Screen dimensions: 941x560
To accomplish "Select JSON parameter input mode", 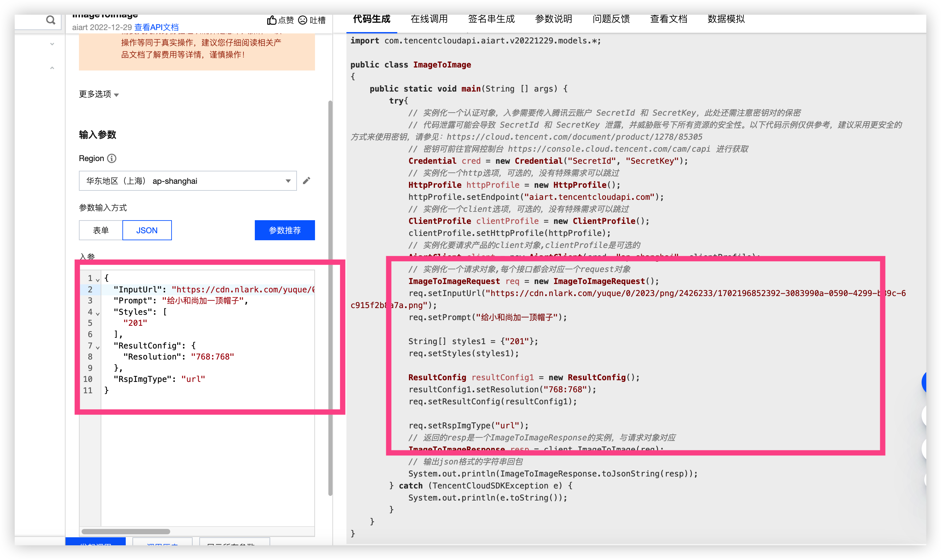I will pos(147,230).
